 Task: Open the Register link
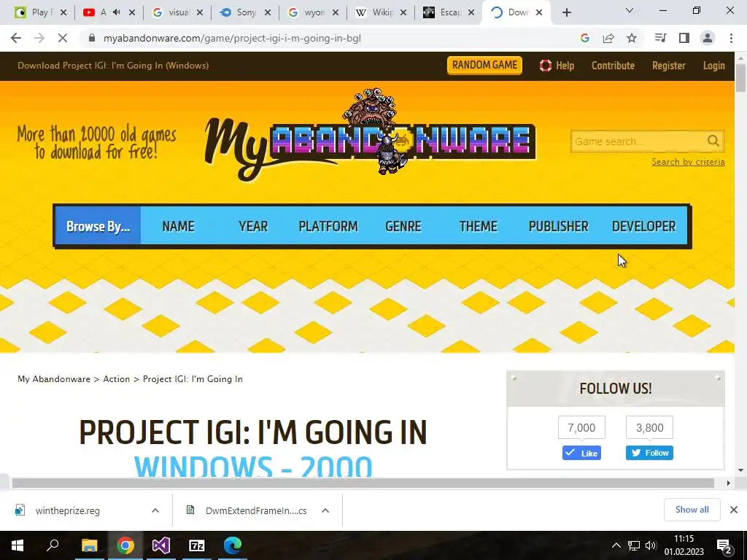[668, 66]
